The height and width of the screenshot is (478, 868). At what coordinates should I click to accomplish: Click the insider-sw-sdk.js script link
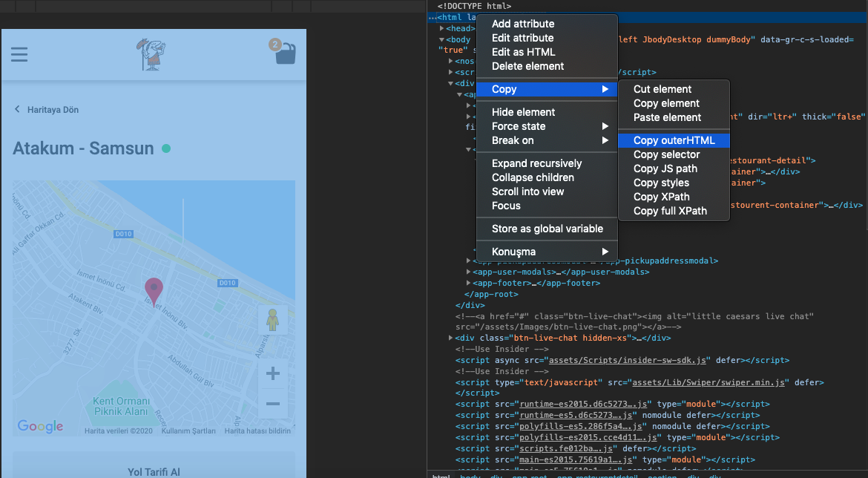click(x=628, y=360)
